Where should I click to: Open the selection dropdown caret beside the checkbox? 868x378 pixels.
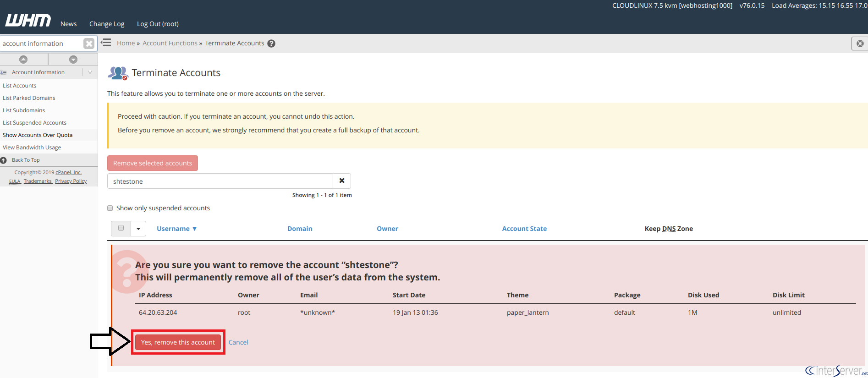tap(138, 229)
